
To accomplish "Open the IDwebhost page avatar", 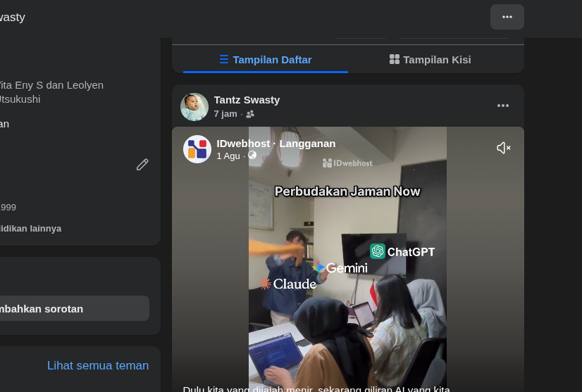I will 197,149.
